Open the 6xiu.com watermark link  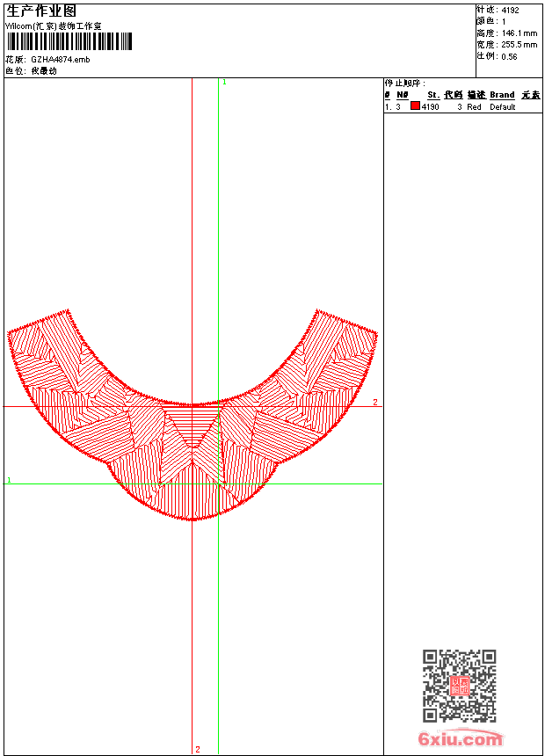coord(460,739)
